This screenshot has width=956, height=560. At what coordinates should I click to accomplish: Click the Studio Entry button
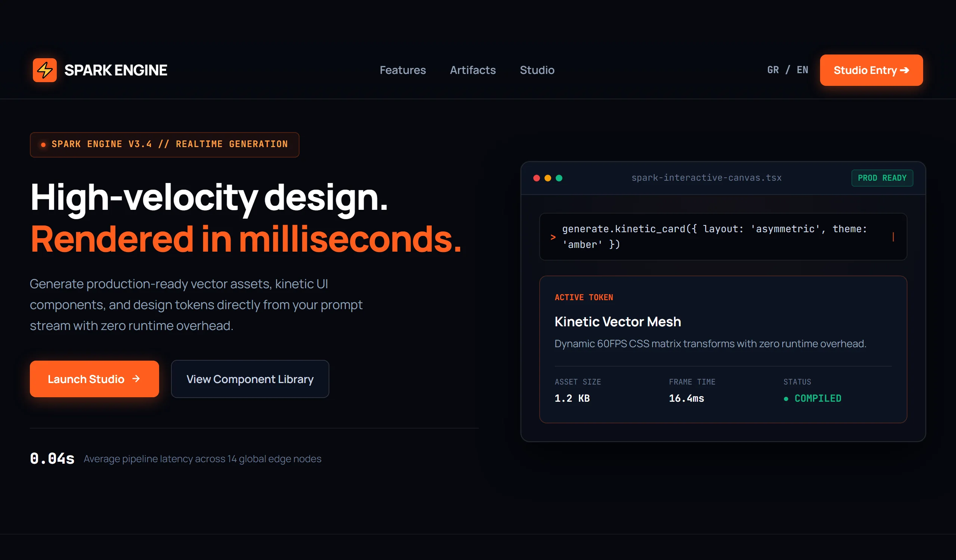[871, 70]
